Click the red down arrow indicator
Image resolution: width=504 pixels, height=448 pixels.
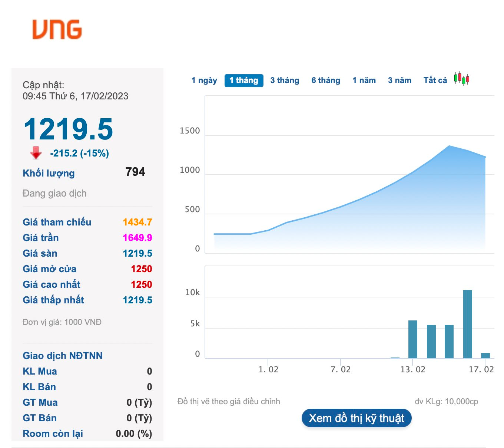coord(36,153)
